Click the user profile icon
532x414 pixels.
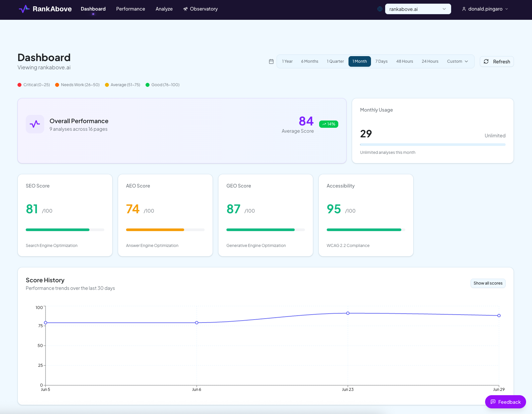coord(464,9)
